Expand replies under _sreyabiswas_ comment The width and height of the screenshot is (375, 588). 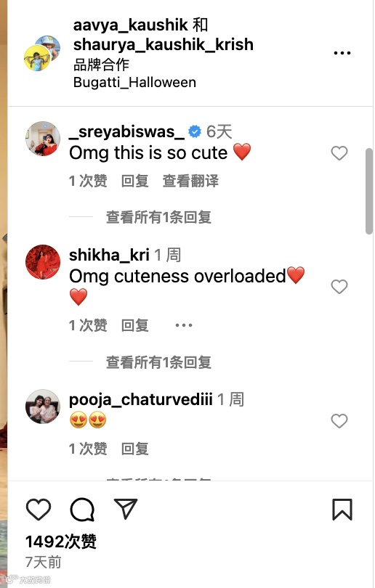click(x=158, y=217)
